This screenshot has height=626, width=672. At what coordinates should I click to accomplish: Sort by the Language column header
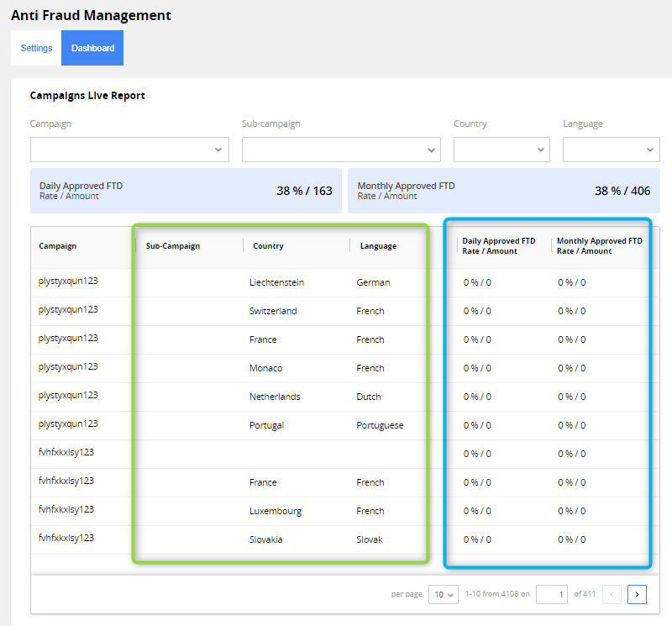point(378,245)
